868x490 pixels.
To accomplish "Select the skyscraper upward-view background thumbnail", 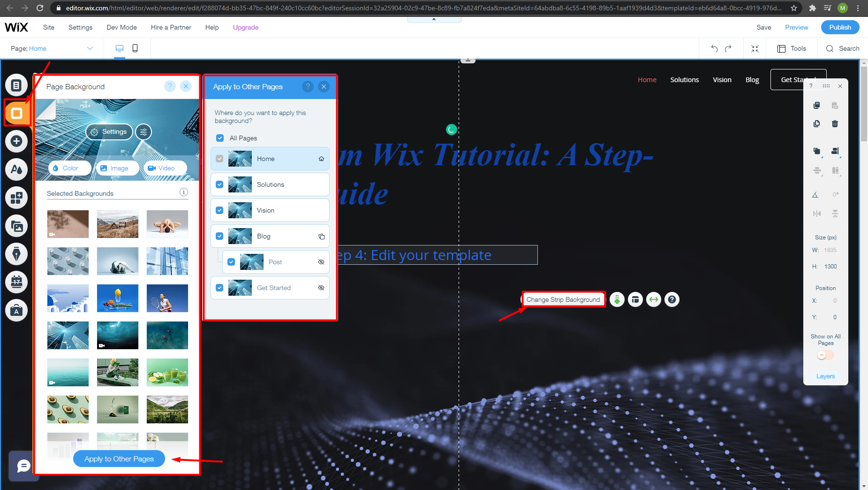I will 68,335.
